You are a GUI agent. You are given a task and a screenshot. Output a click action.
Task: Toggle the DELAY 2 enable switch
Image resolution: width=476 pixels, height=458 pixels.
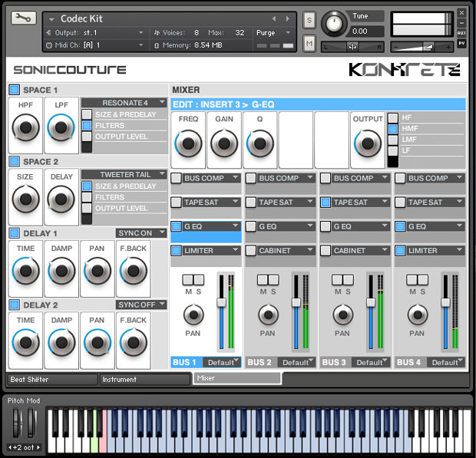14,305
